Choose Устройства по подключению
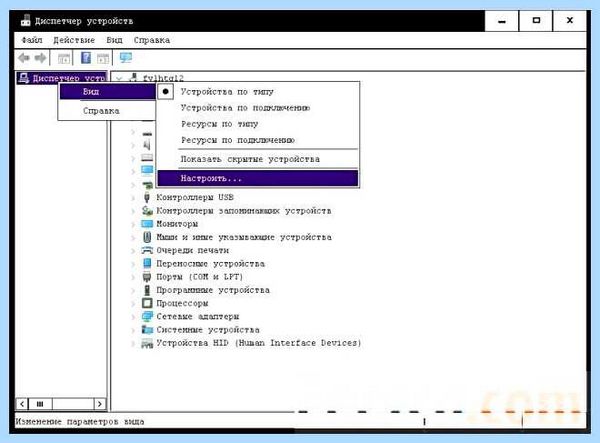Viewport: 600px width, 443px height. coord(258,108)
